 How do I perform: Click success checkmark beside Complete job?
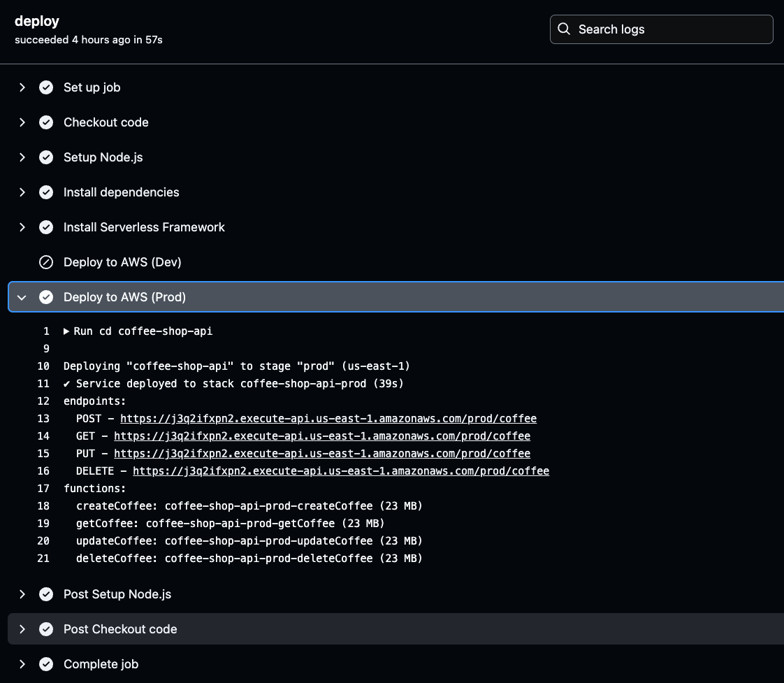tap(46, 665)
